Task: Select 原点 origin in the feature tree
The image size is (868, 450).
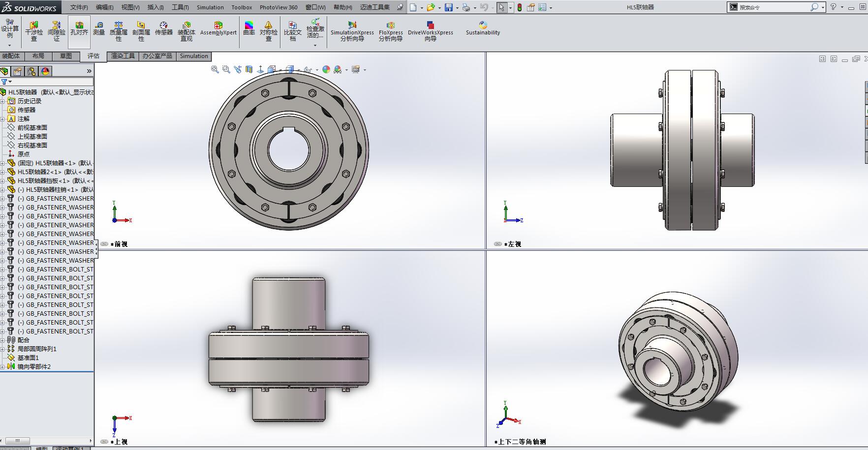Action: click(24, 154)
